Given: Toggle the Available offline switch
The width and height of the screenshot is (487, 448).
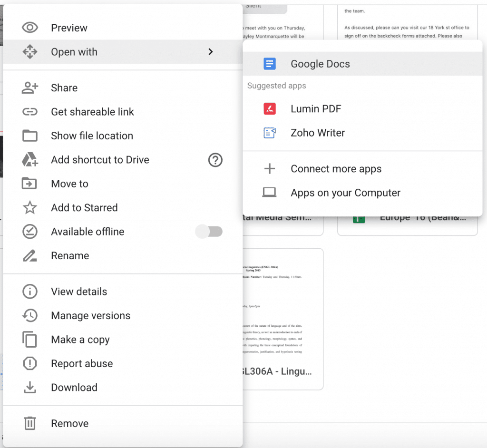Looking at the screenshot, I should (x=209, y=232).
